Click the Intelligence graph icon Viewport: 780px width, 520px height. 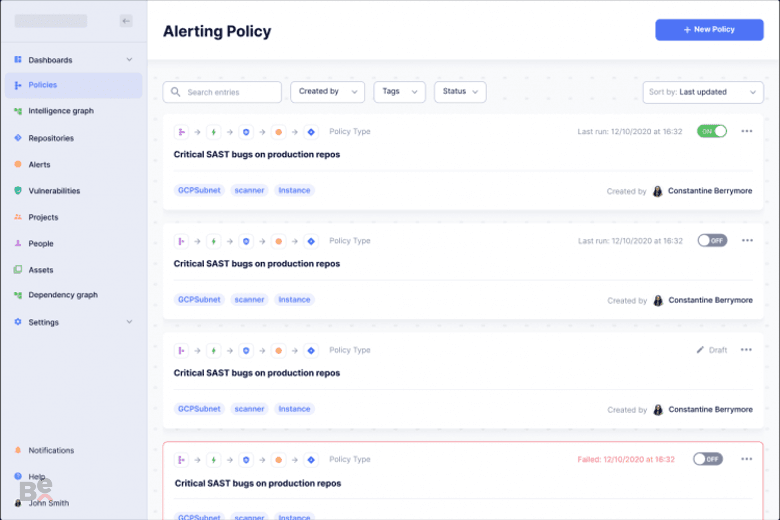[18, 111]
